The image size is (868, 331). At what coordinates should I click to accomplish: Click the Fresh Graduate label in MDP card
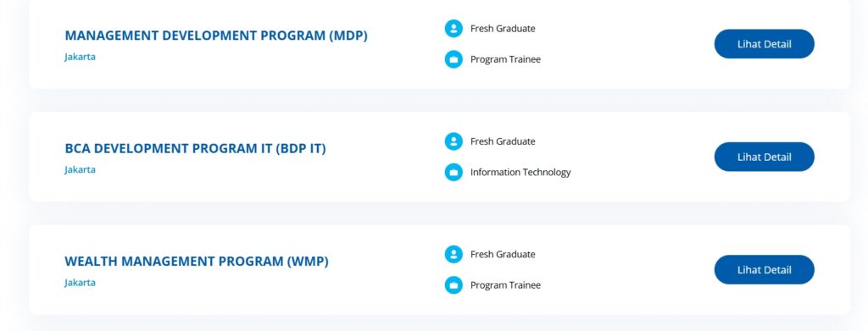(503, 29)
